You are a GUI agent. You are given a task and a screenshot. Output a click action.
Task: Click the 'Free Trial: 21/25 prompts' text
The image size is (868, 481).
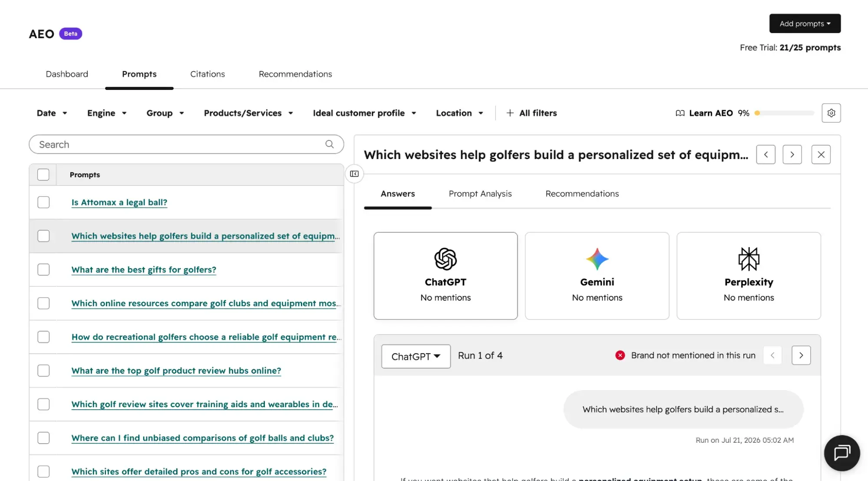tap(790, 48)
